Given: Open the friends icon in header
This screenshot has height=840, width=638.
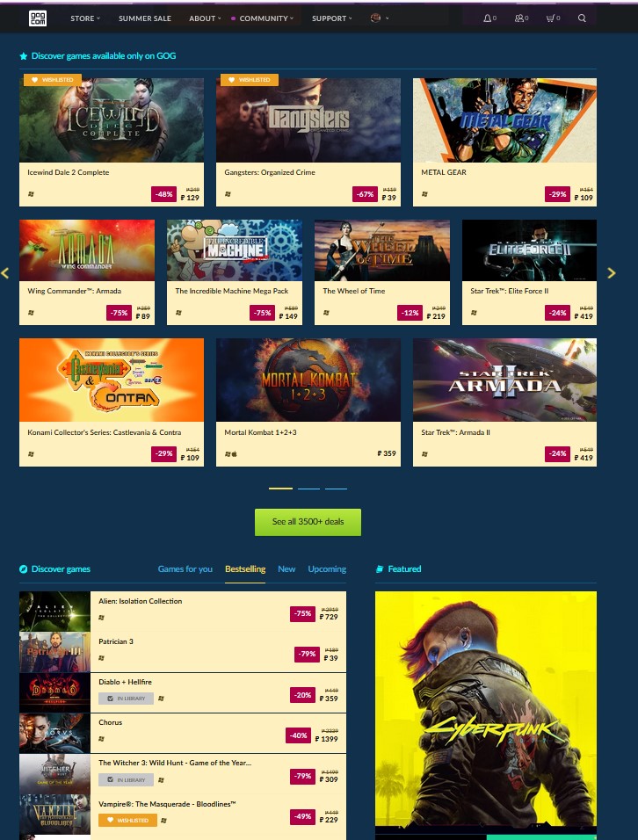Looking at the screenshot, I should [521, 18].
